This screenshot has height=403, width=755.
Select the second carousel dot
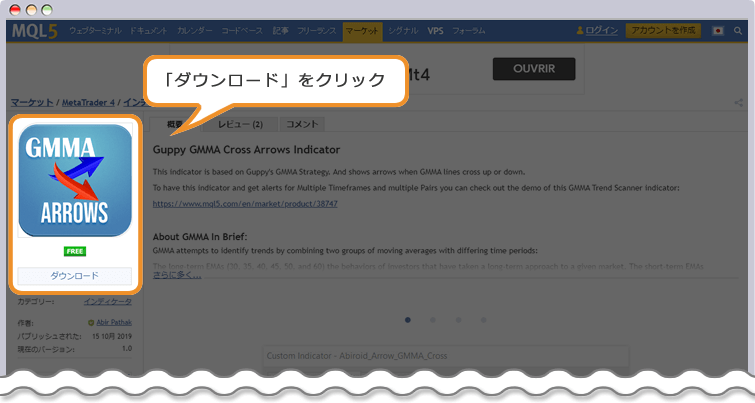[433, 320]
